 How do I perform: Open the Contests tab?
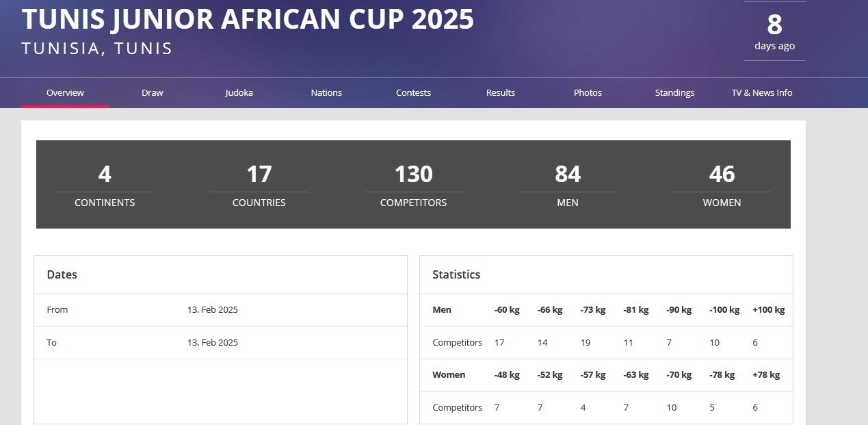tap(413, 93)
